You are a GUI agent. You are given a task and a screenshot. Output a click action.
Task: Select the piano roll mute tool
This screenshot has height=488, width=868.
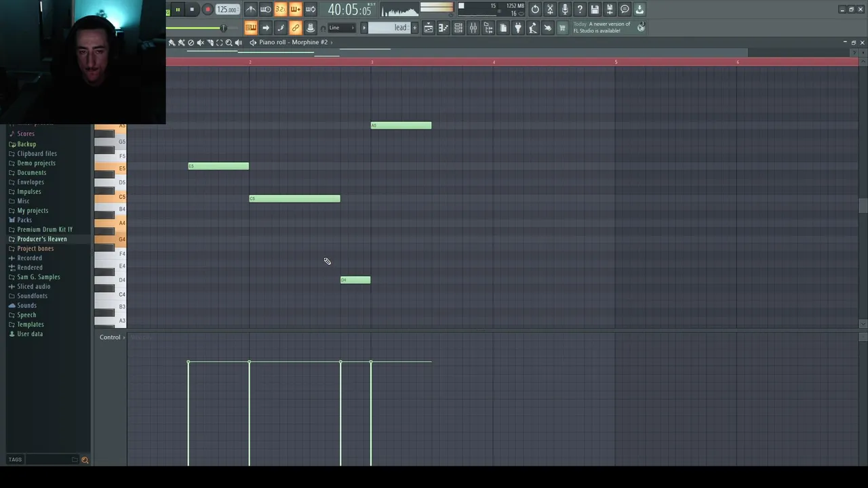point(200,43)
